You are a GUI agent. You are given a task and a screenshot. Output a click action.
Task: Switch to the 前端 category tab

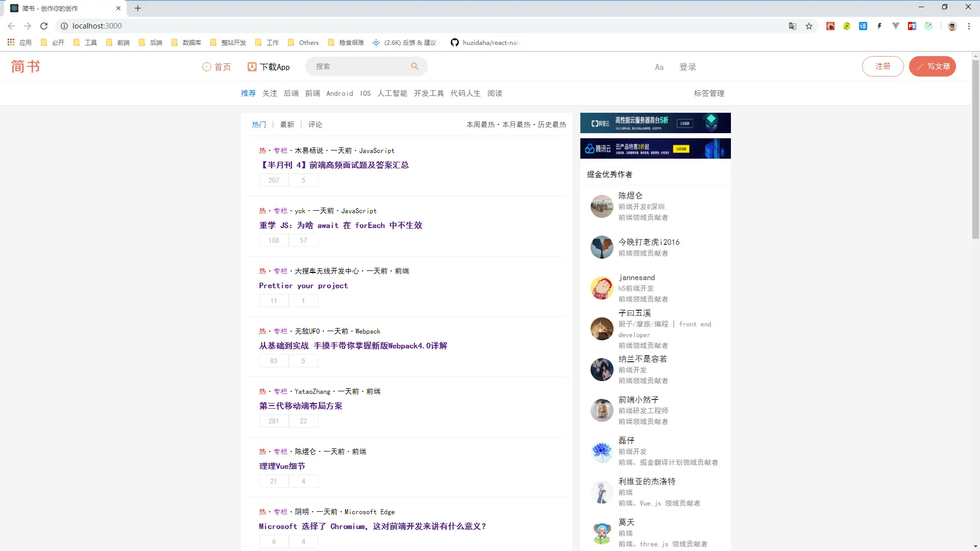pos(312,93)
